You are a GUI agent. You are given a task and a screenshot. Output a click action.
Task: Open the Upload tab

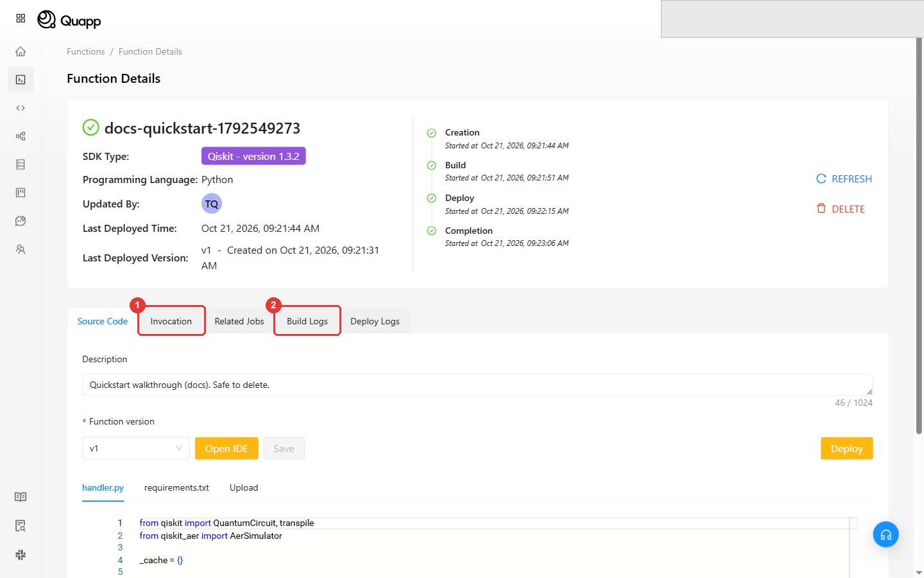(x=244, y=487)
